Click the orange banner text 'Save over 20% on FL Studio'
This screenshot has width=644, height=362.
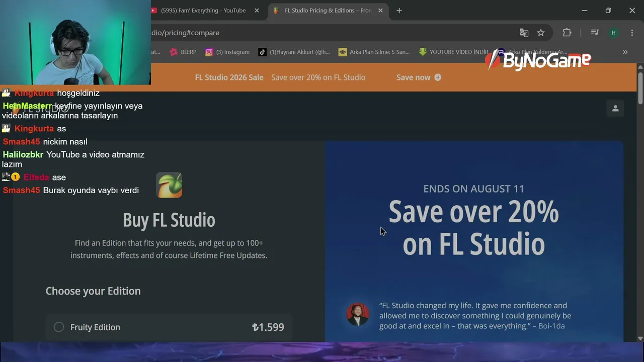tap(318, 77)
